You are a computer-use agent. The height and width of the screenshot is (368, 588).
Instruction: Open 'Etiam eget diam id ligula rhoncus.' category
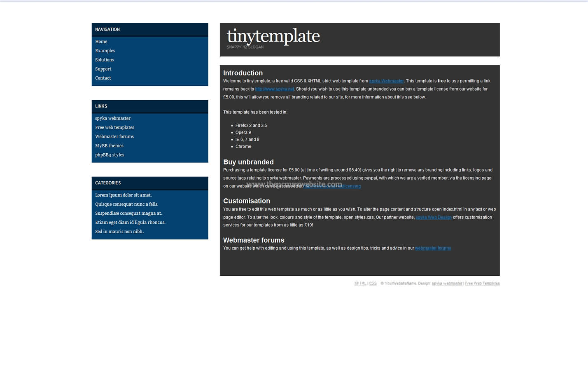coord(130,222)
